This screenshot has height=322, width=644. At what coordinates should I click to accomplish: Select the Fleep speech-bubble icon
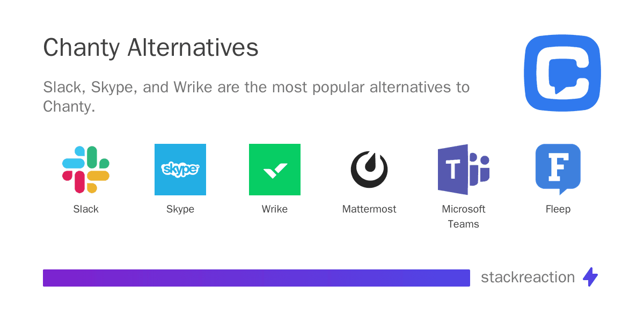(x=558, y=169)
